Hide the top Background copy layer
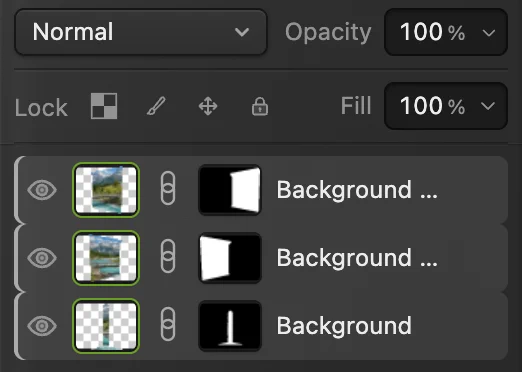522x372 pixels. pyautogui.click(x=42, y=190)
